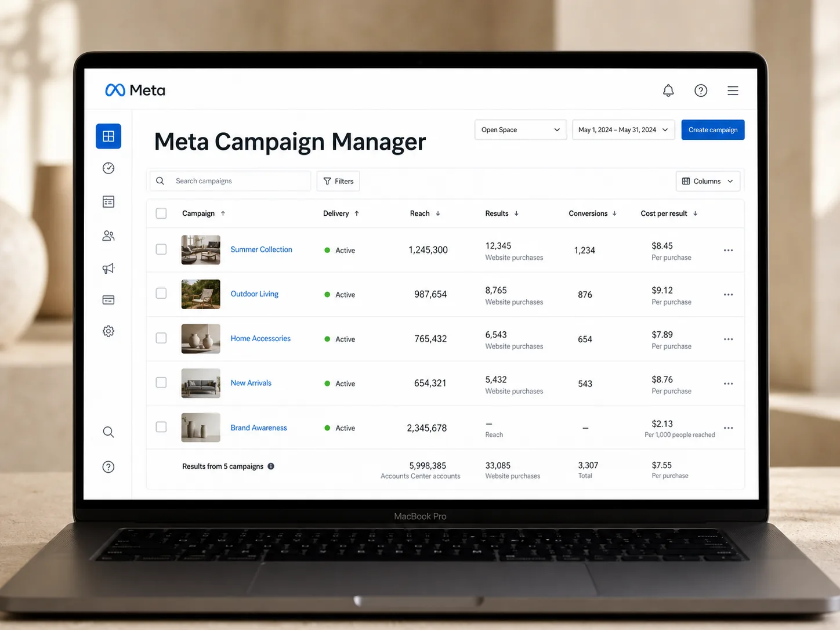Viewport: 840px width, 630px height.
Task: Click info icon beside Results from 5 campaigns
Action: 271,466
